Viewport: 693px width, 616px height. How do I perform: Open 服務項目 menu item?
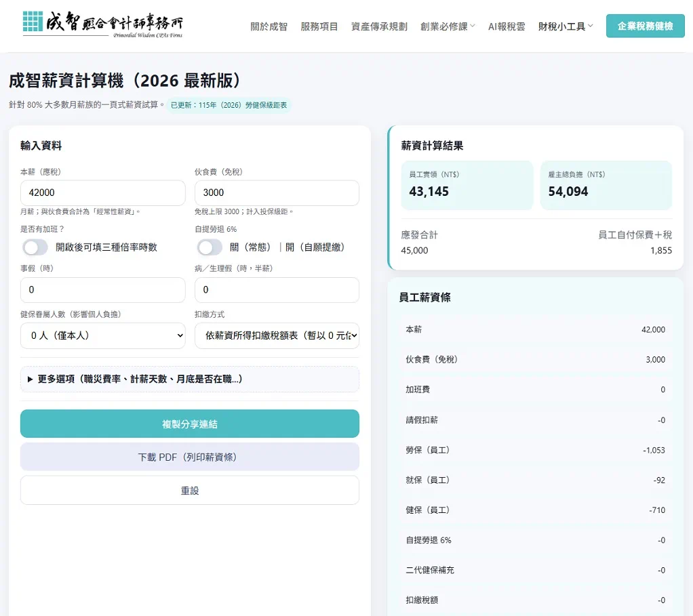click(319, 26)
